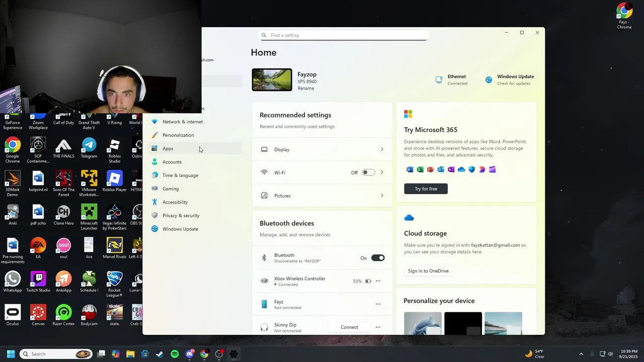Open the Minecraft Launcher desktop icon
Screen dimensions: 644x362
pos(89,217)
